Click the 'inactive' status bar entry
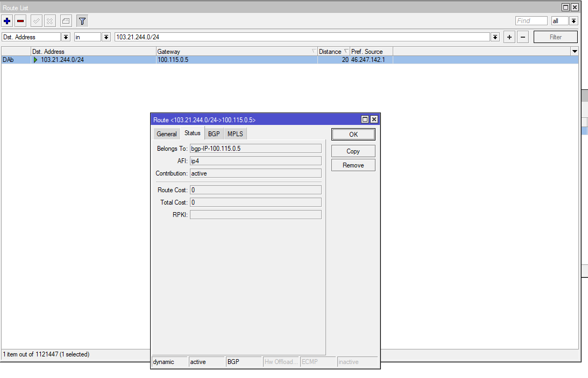This screenshot has width=588, height=378. pyautogui.click(x=357, y=362)
